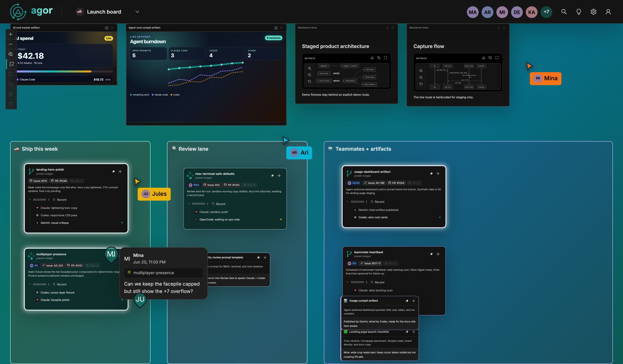Click the zoom in plus tool in canvas toolbar
The image size is (623, 364).
coord(11,34)
